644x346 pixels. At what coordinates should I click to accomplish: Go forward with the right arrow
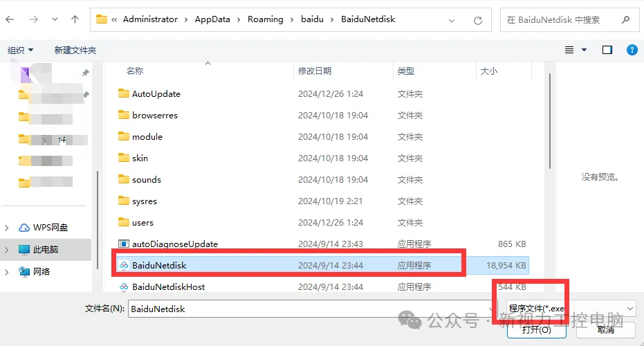[34, 19]
